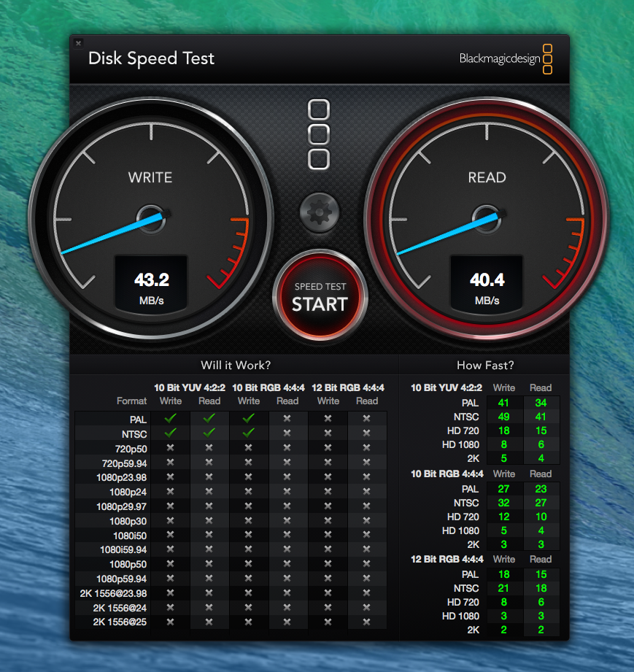Click the 10 Bit YUV HD 720 write value
This screenshot has width=634, height=672.
503,430
